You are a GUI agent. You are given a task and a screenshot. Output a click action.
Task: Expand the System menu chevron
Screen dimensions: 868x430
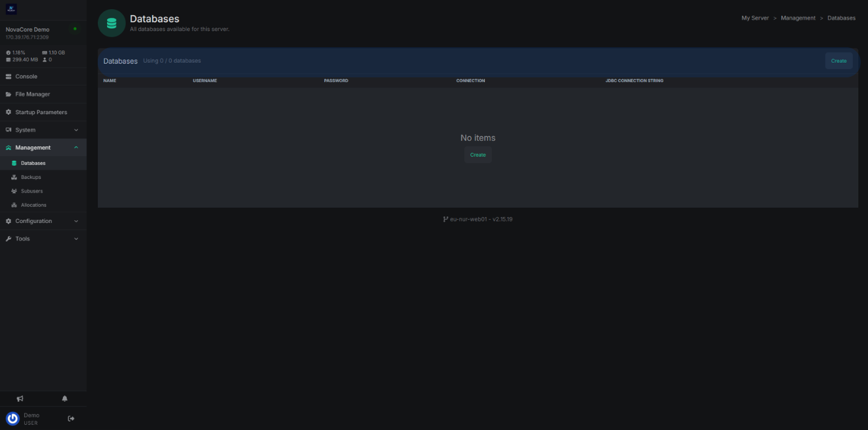(76, 130)
